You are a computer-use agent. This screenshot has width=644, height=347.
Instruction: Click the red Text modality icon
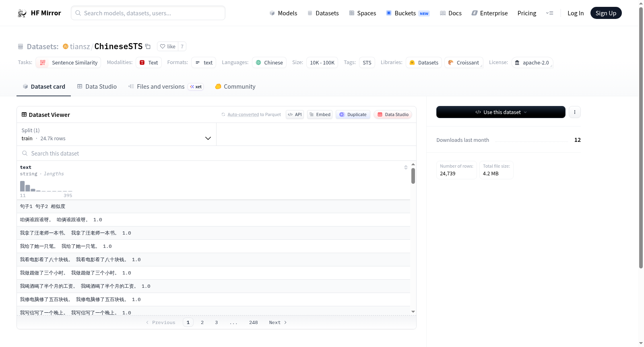142,62
